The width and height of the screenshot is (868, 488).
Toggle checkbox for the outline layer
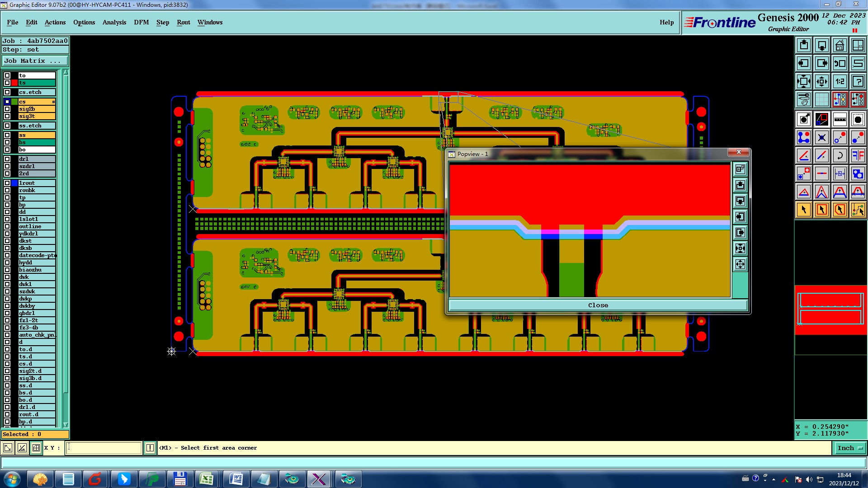(7, 226)
